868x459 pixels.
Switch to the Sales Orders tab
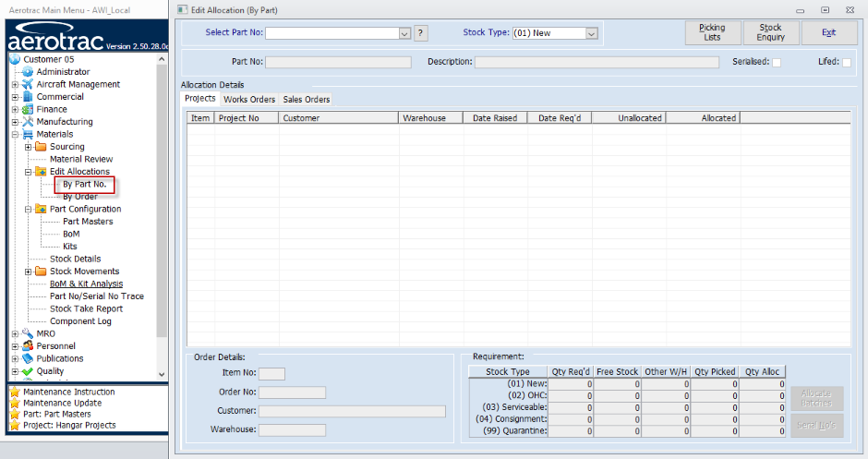point(307,100)
